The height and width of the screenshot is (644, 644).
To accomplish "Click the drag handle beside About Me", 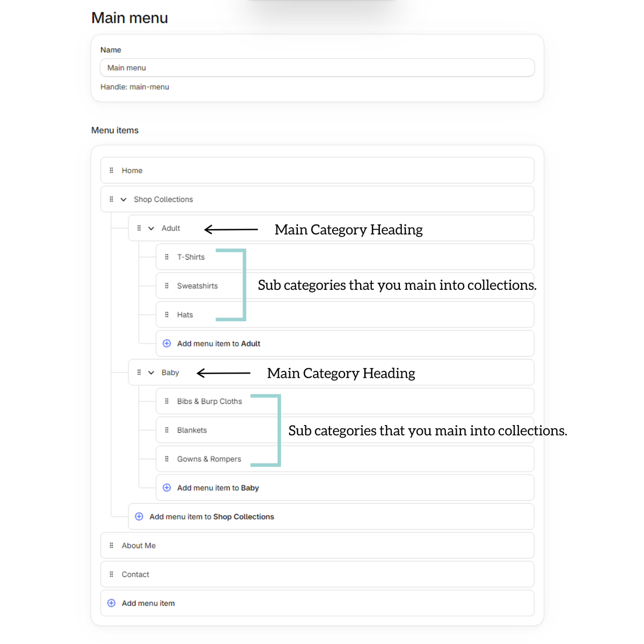I will 112,545.
